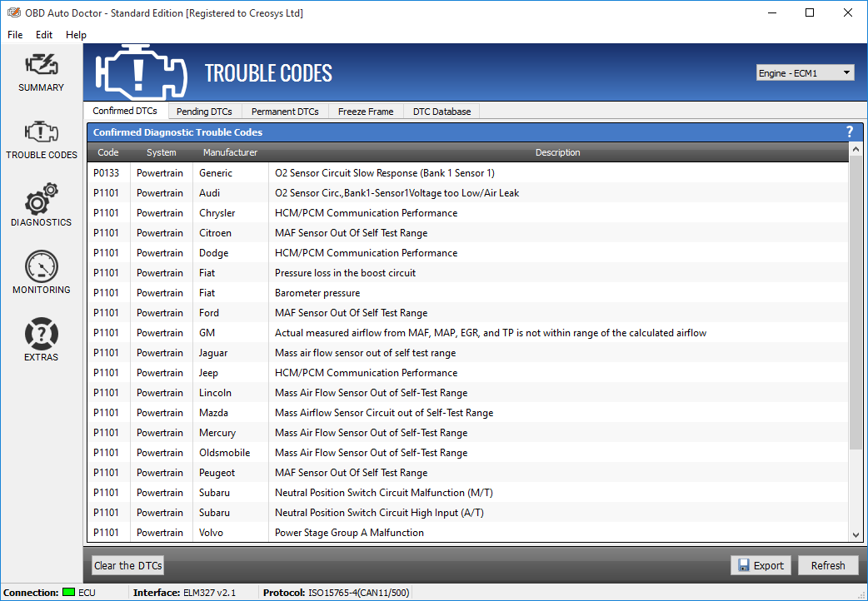The height and width of the screenshot is (601, 868).
Task: Click Clear the DTCs button
Action: click(x=128, y=565)
